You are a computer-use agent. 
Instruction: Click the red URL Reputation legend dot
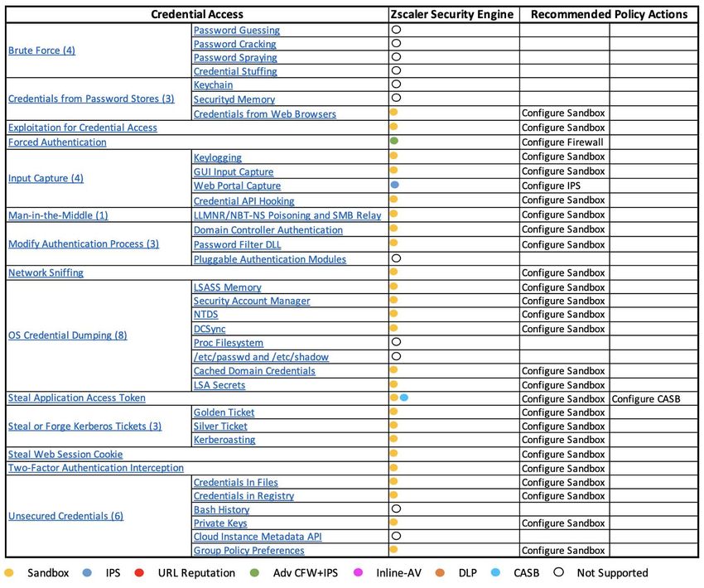tap(139, 573)
